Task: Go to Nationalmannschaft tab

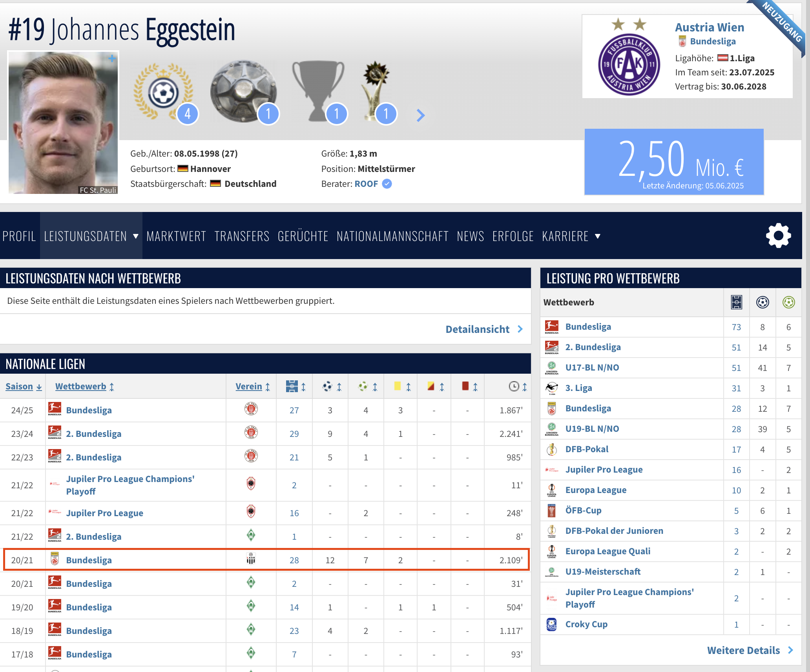Action: pyautogui.click(x=392, y=236)
